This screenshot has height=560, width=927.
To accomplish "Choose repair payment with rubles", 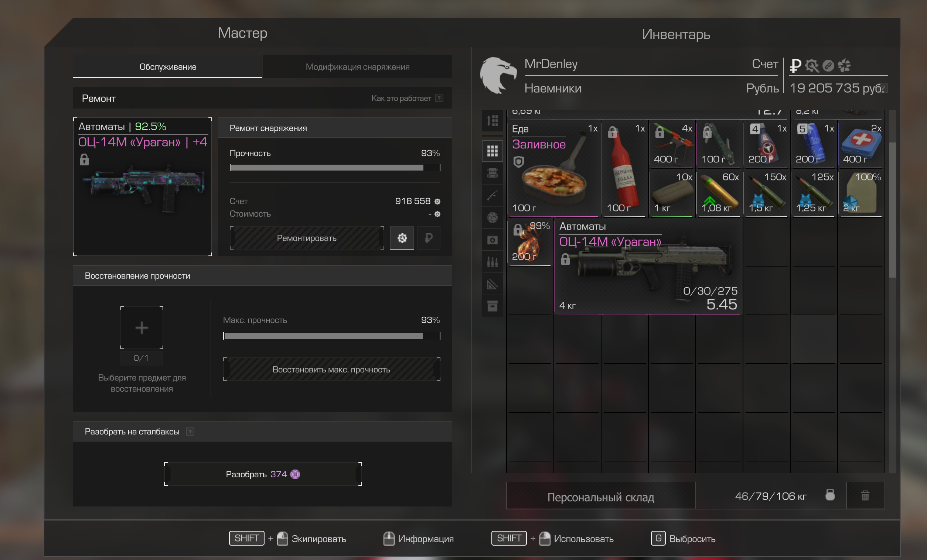I will (429, 238).
